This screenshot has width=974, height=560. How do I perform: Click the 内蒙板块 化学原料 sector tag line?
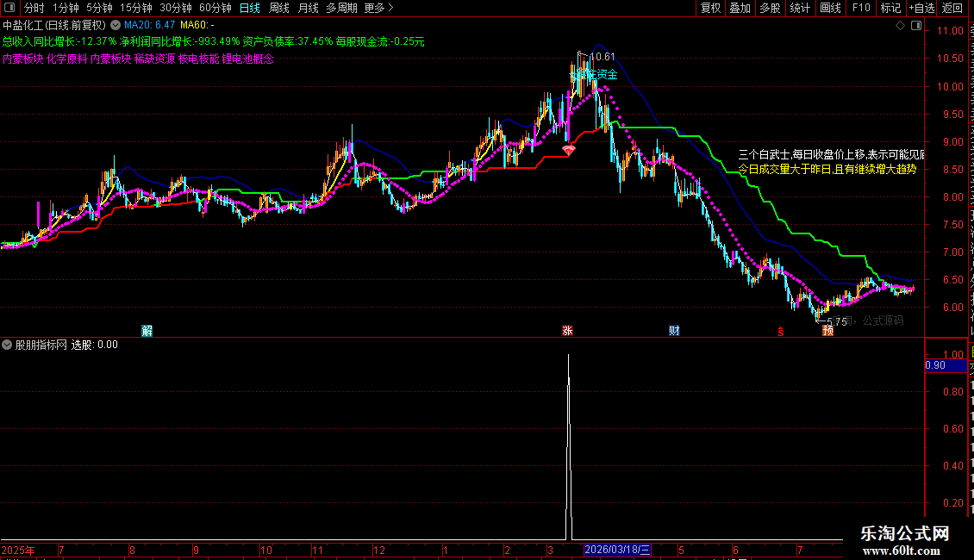click(x=138, y=59)
